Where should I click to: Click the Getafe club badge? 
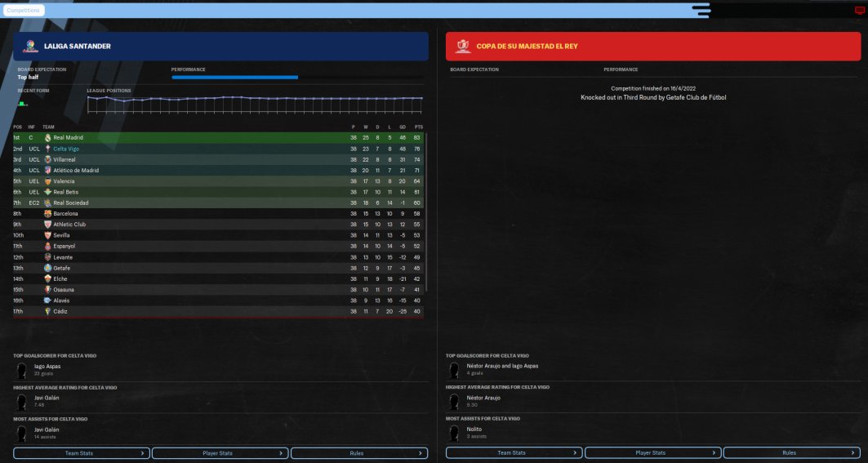[47, 268]
